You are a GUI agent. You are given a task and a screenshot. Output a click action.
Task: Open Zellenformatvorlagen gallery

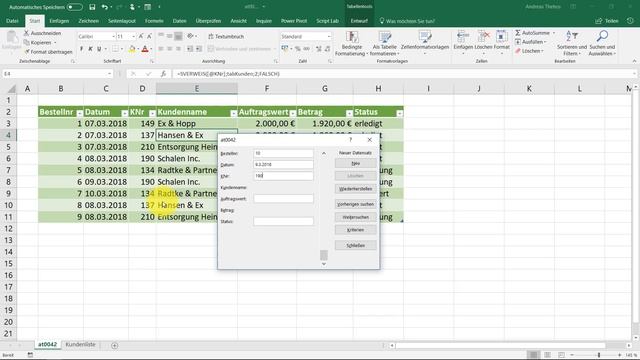[425, 43]
